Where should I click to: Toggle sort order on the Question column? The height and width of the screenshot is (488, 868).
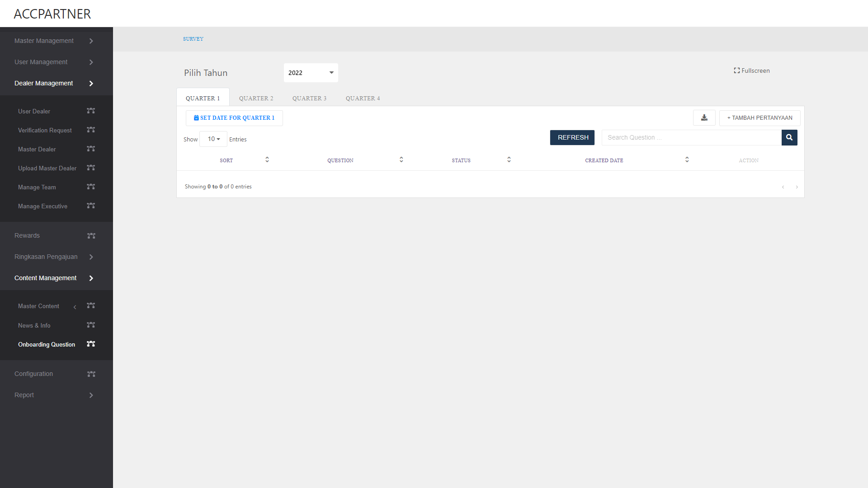tap(401, 160)
